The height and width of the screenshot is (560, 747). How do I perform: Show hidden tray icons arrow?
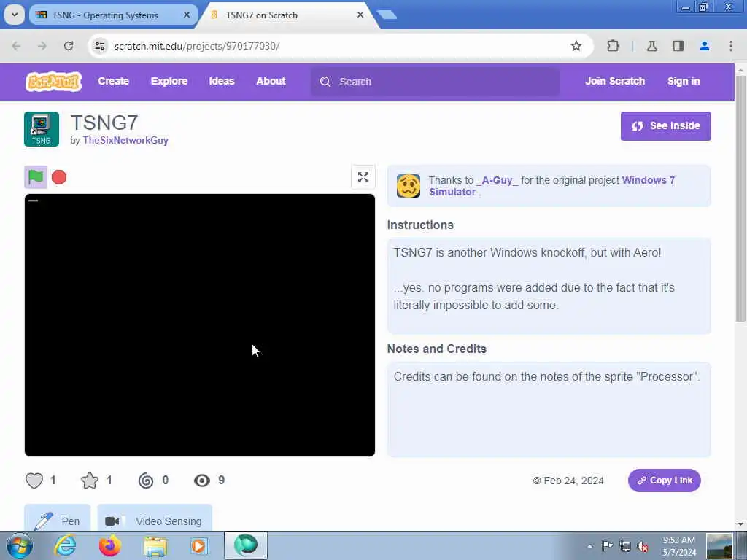pyautogui.click(x=589, y=546)
